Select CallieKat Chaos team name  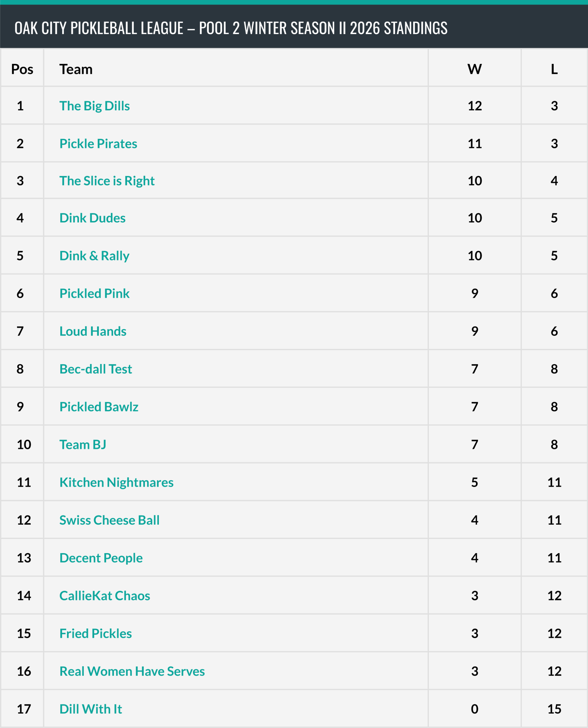[x=105, y=596]
